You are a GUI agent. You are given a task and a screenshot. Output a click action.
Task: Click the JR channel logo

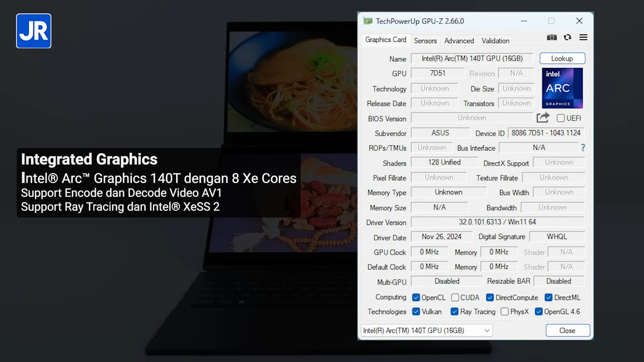33,31
